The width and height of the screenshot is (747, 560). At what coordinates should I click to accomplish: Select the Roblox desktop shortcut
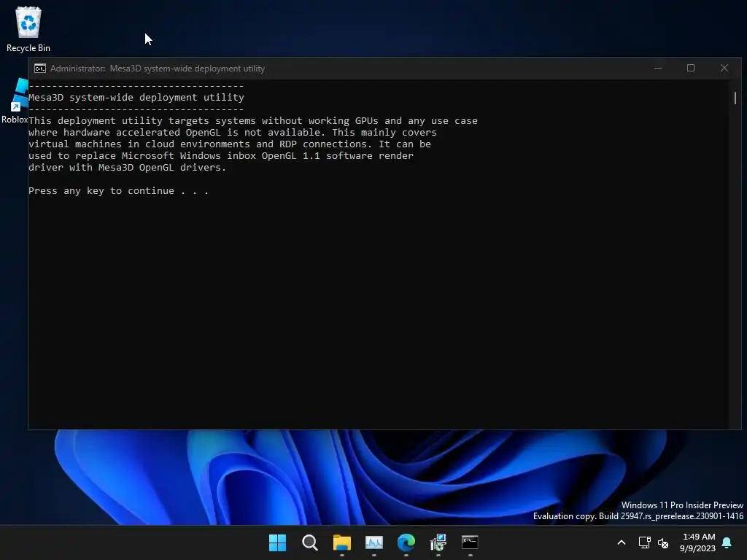[15, 101]
